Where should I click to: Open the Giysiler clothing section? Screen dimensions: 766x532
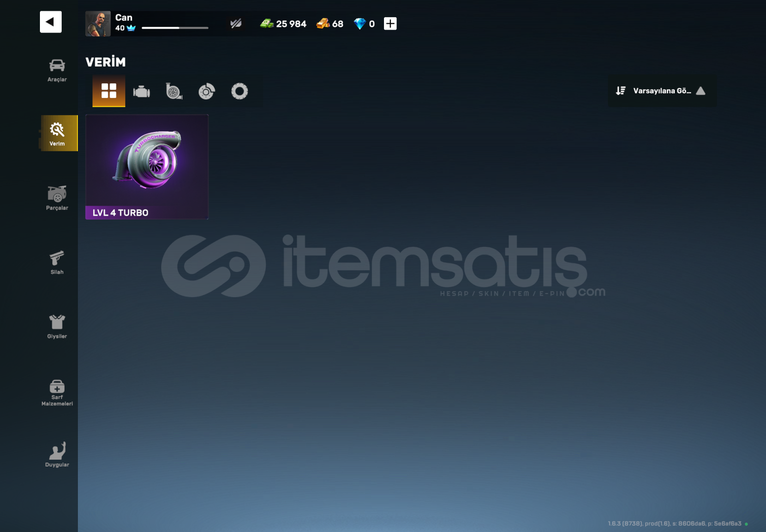pos(57,327)
